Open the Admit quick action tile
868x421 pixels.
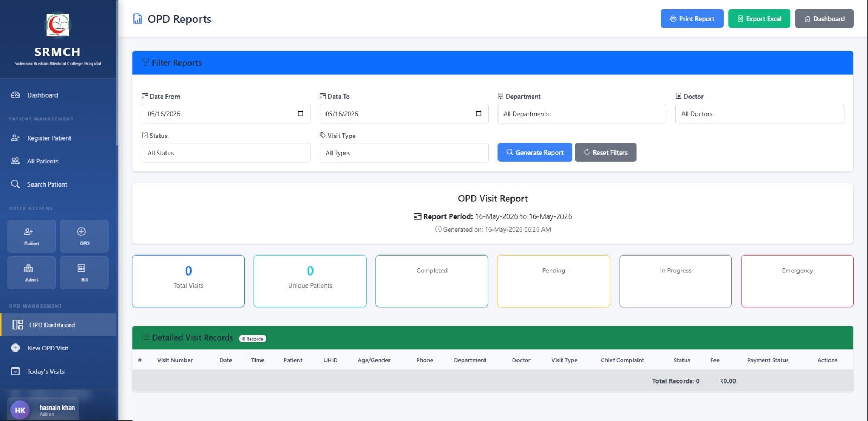click(31, 272)
